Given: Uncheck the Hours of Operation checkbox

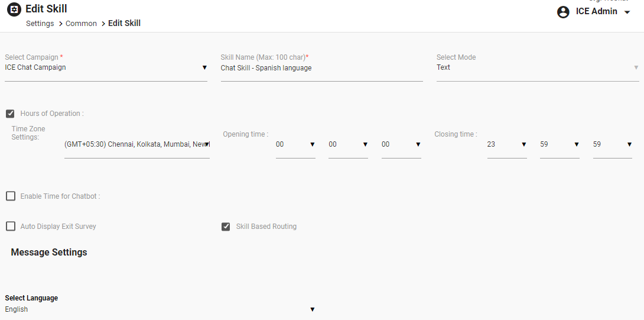Looking at the screenshot, I should pyautogui.click(x=10, y=114).
